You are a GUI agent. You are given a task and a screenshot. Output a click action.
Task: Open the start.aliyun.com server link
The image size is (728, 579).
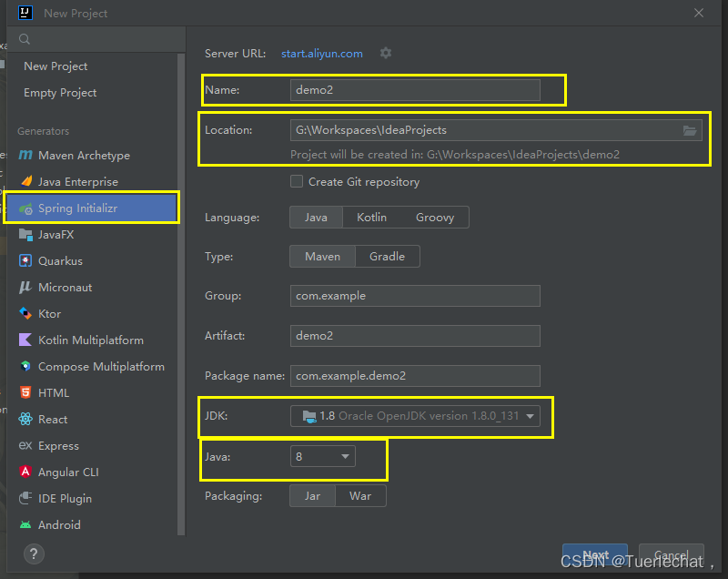pyautogui.click(x=322, y=54)
